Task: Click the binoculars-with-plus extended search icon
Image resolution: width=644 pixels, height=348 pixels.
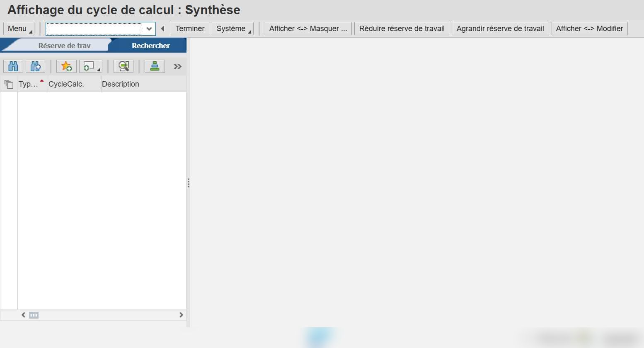Action: pyautogui.click(x=36, y=66)
